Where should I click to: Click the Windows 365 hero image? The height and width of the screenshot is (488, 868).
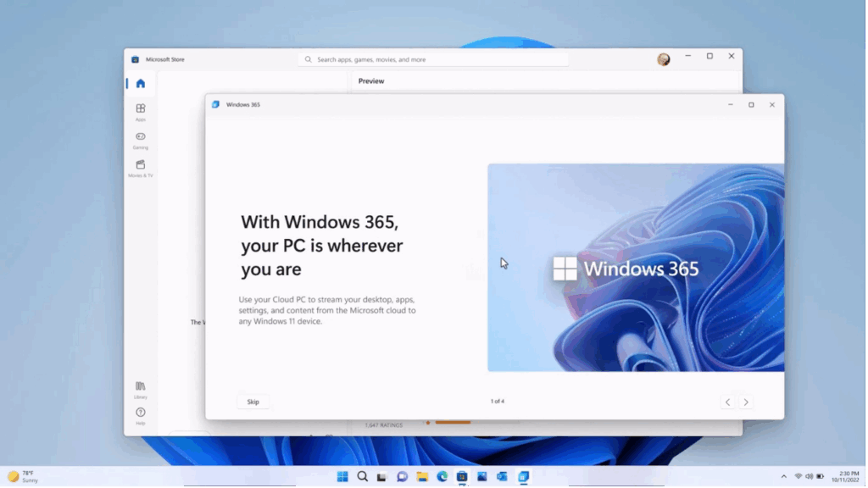636,268
